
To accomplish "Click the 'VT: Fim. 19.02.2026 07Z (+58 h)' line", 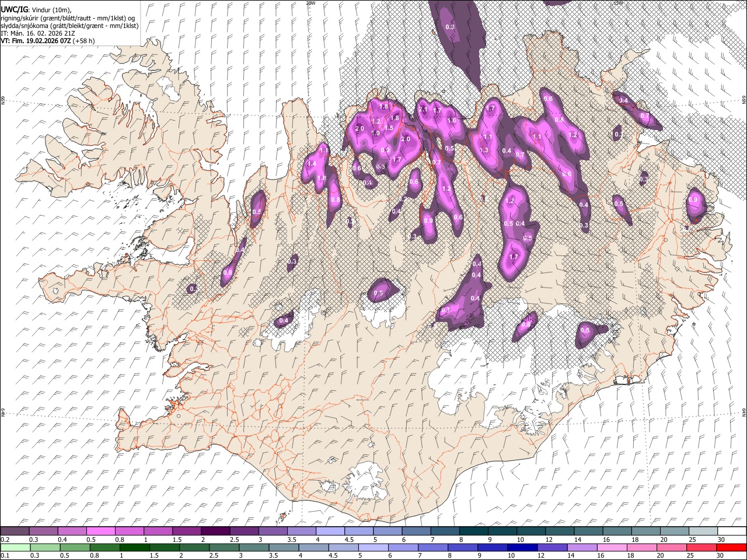I will click(48, 41).
